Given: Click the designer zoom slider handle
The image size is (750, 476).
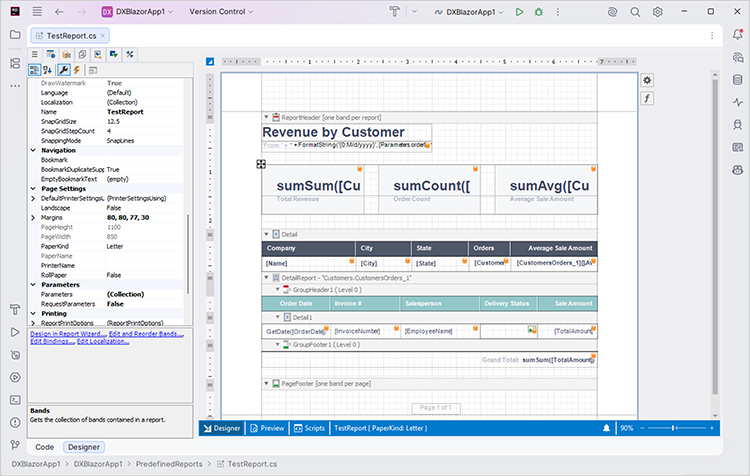Looking at the screenshot, I should 673,428.
